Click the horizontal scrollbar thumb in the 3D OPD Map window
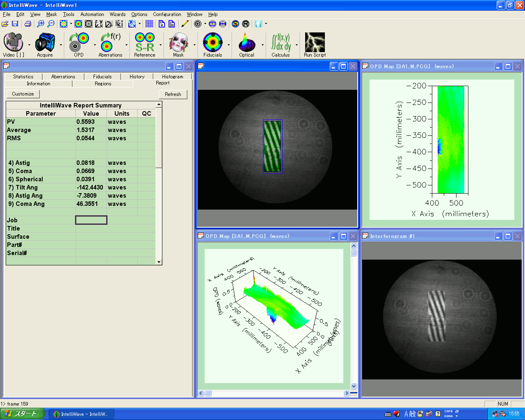This screenshot has height=420, width=525. coord(208,393)
